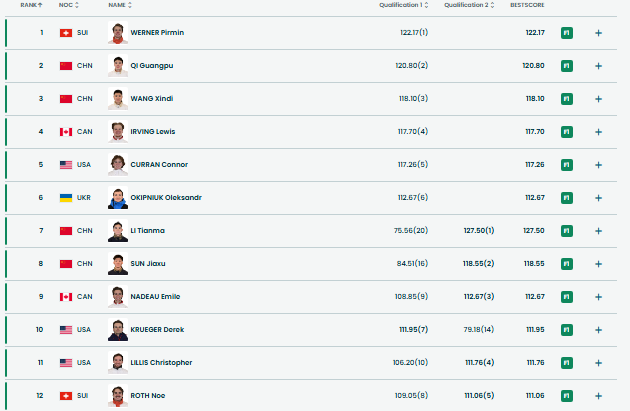Click green icon in QI Guangpu row
The width and height of the screenshot is (630, 411).
567,66
